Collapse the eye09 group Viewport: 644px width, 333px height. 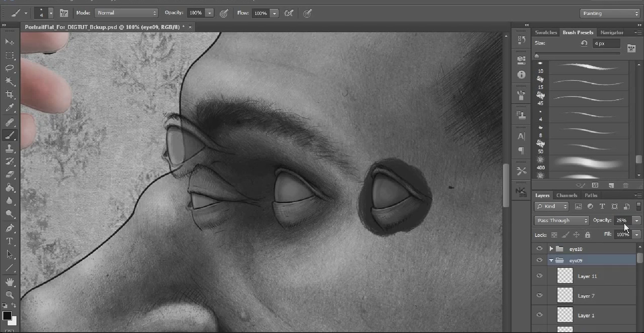pyautogui.click(x=551, y=261)
